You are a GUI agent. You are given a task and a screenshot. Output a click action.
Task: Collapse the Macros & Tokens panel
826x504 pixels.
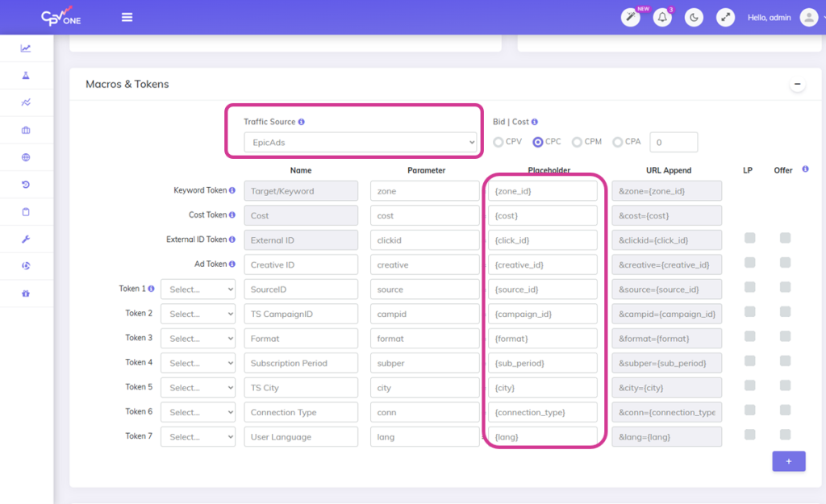[797, 84]
